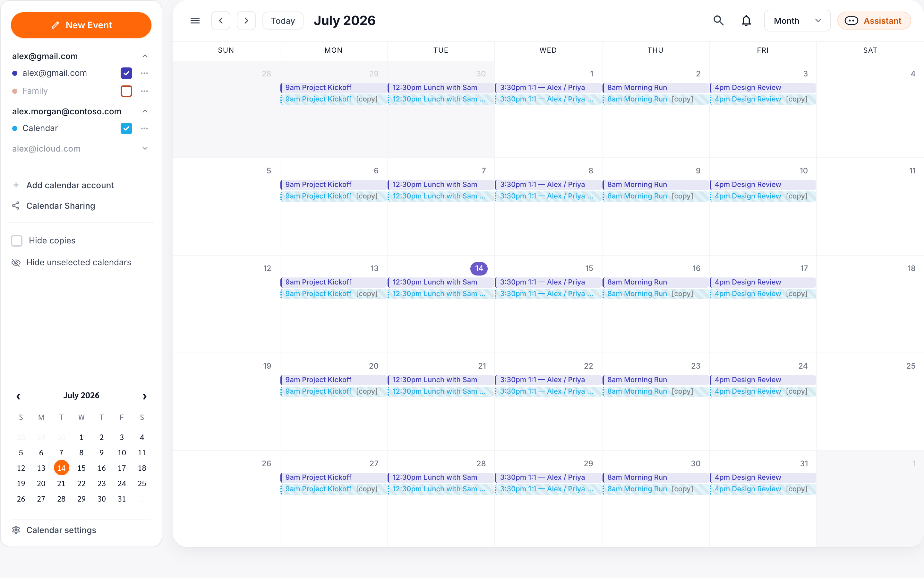Open more options for Family calendar
Image resolution: width=924 pixels, height=578 pixels.
(144, 91)
